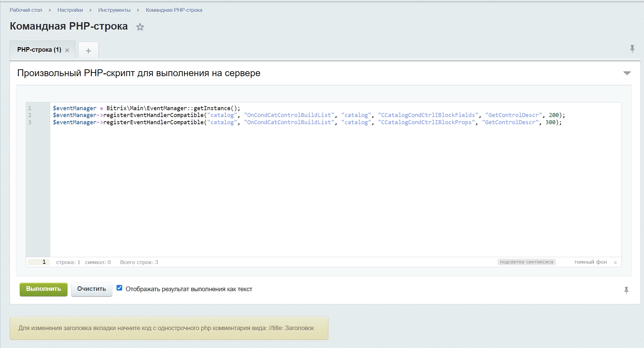Screen dimensions: 644x348
Task: Click arrow after Рабочий стол breadcrumb
Action: click(x=50, y=10)
